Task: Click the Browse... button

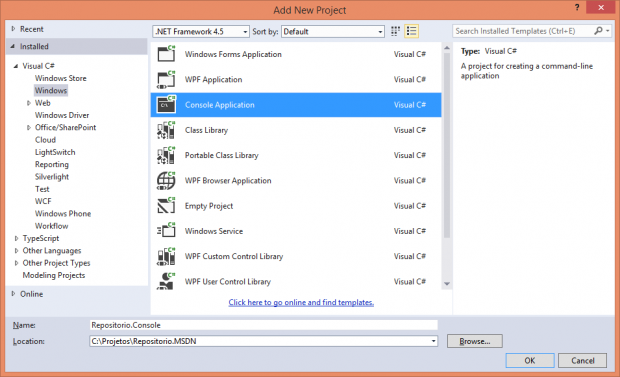Action: click(474, 341)
